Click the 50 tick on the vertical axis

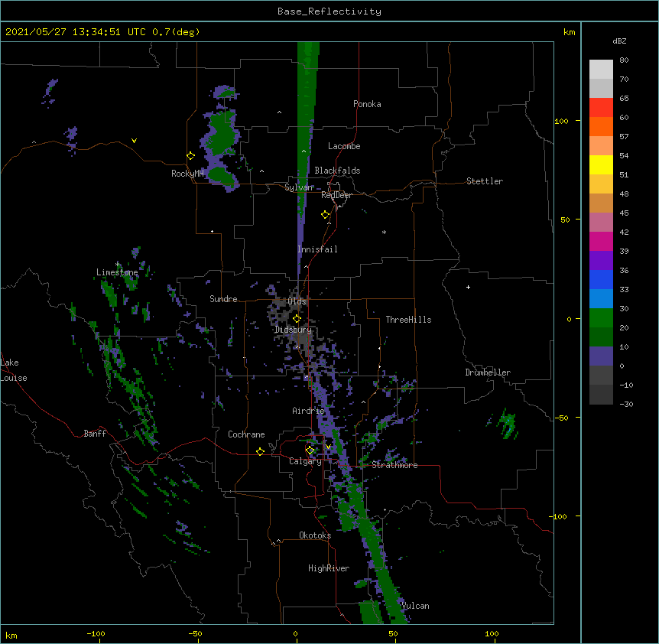(x=565, y=220)
